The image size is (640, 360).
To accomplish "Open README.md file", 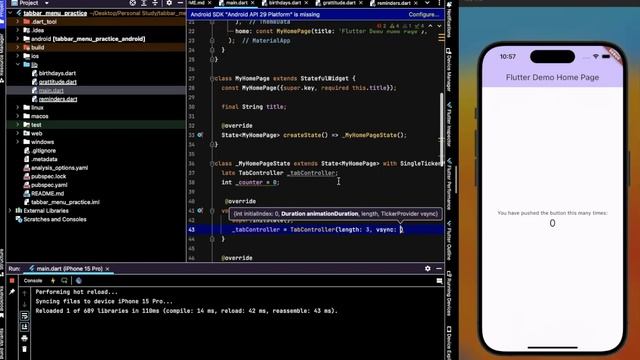I will pos(47,193).
